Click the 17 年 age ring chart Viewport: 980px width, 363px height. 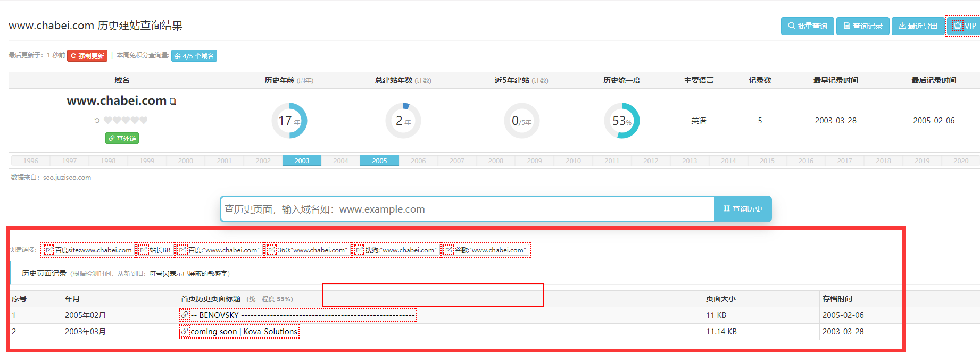(289, 121)
